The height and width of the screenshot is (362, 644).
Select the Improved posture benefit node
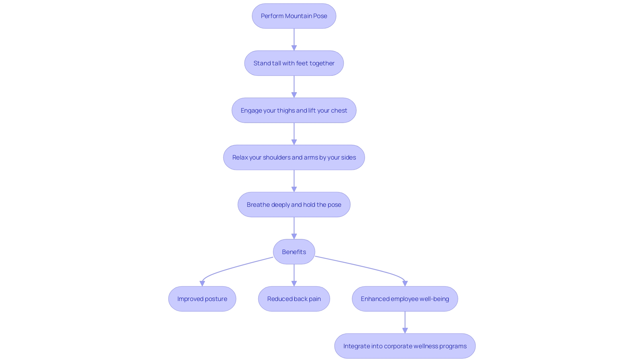[x=202, y=299]
